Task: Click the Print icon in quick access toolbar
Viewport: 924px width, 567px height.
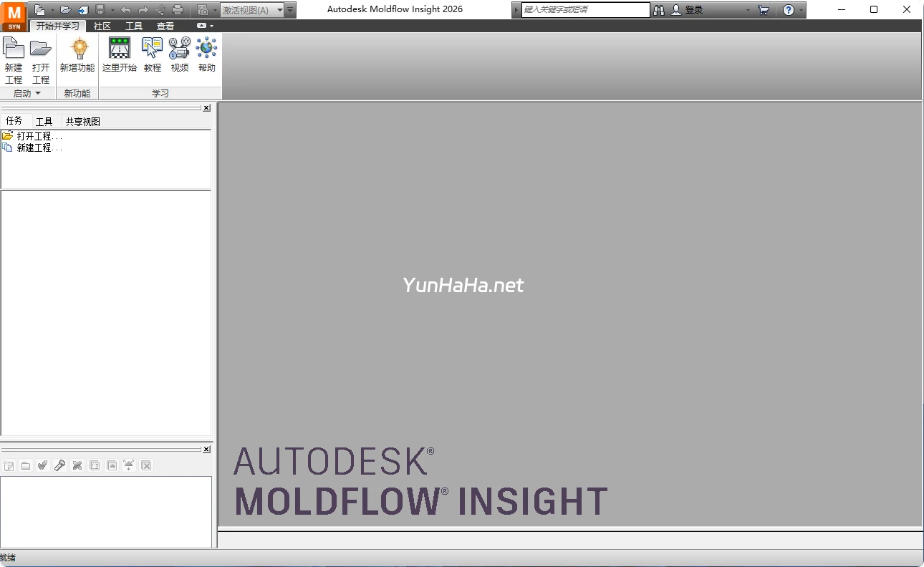Action: point(178,10)
